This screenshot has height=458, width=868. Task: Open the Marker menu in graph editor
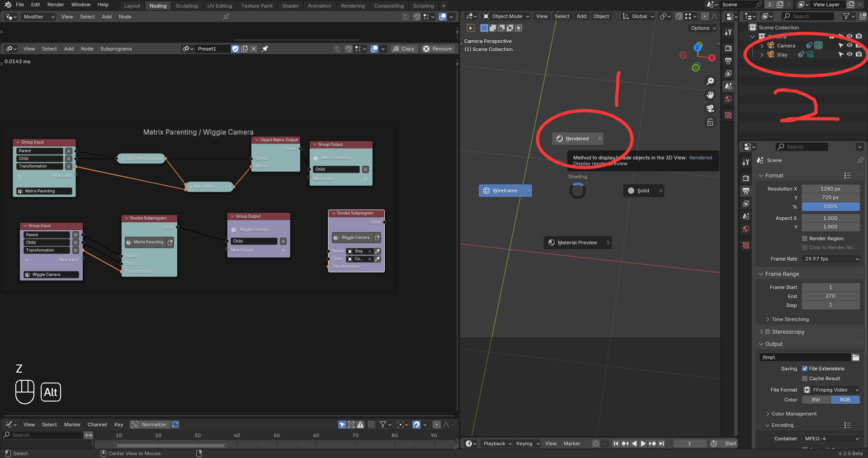(72, 425)
